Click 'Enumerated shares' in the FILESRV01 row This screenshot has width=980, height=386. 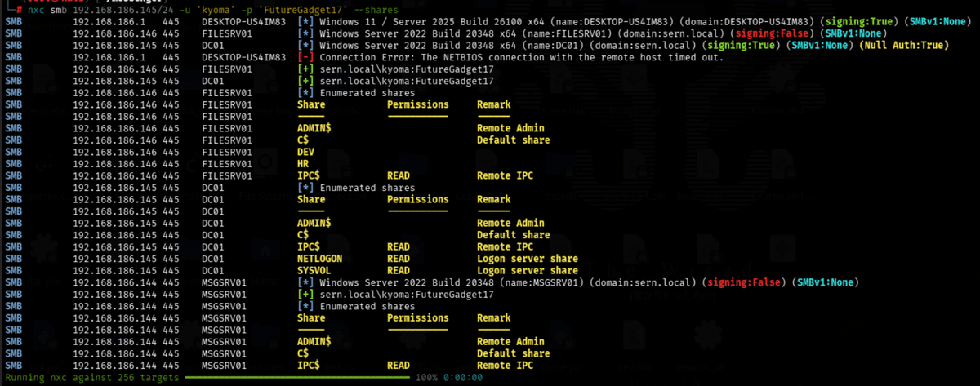coord(367,94)
